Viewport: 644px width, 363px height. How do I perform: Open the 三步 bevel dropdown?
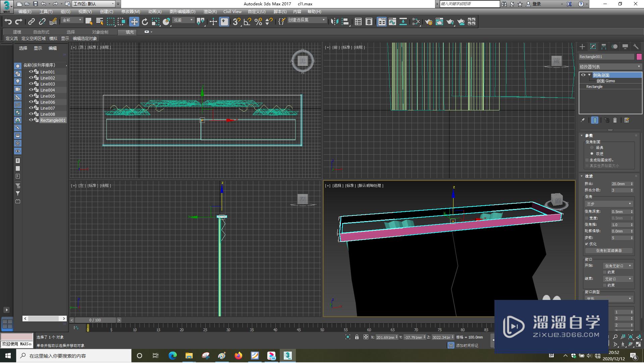(609, 204)
